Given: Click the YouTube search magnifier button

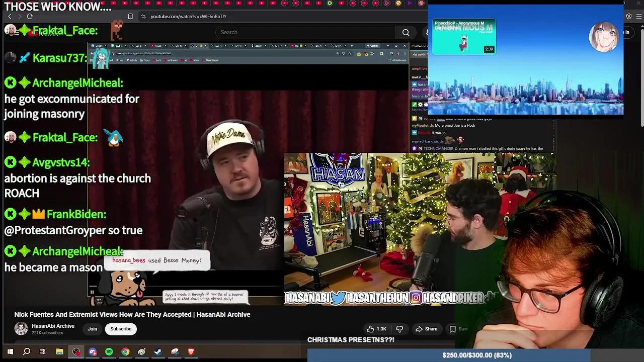Looking at the screenshot, I should (x=406, y=33).
